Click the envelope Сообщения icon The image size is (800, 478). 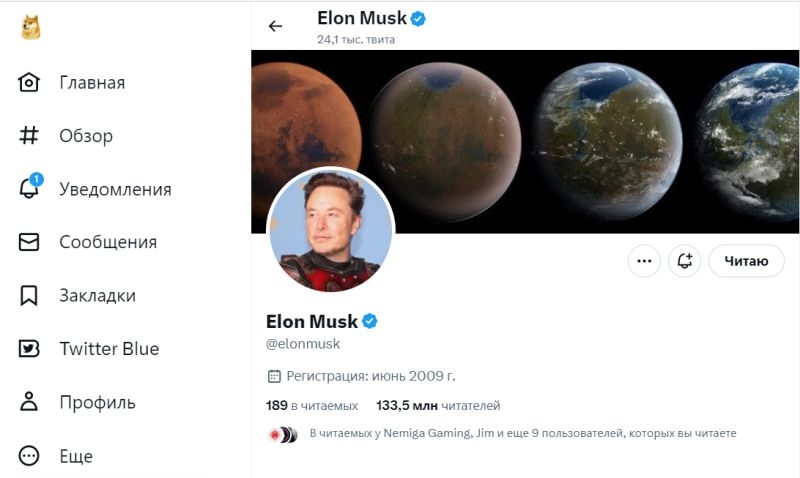pyautogui.click(x=29, y=242)
